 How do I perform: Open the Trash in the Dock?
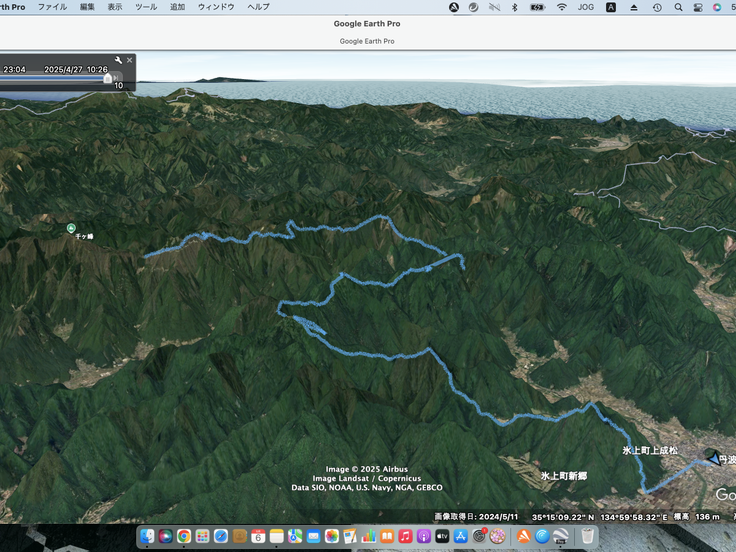click(x=588, y=536)
